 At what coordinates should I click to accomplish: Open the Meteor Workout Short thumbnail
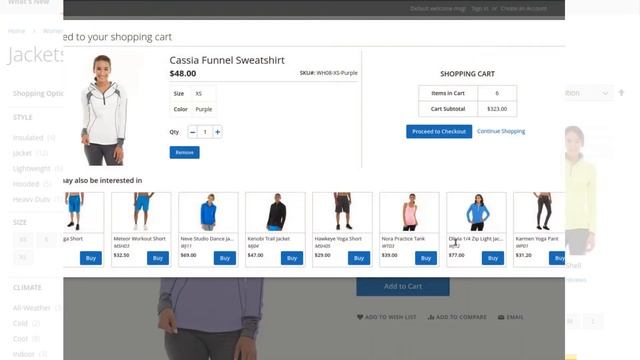tap(141, 212)
